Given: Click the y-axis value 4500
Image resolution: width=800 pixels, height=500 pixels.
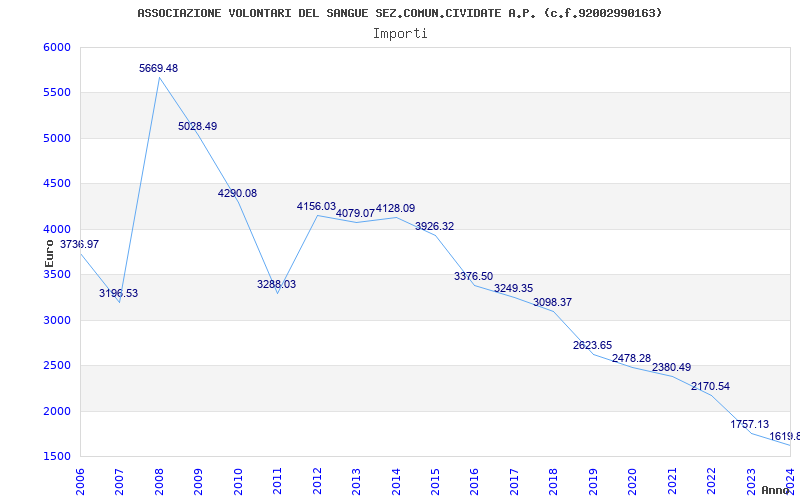Looking at the screenshot, I should (x=57, y=184).
